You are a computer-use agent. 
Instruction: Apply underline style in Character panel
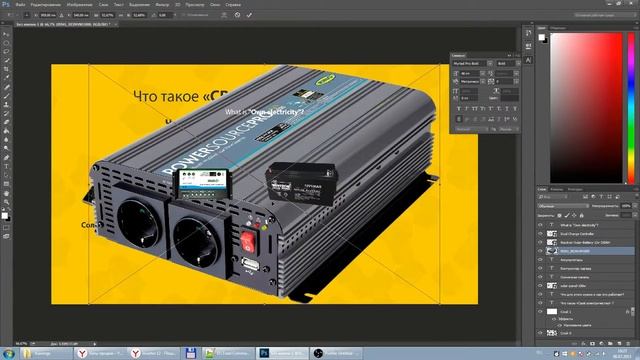coord(507,109)
